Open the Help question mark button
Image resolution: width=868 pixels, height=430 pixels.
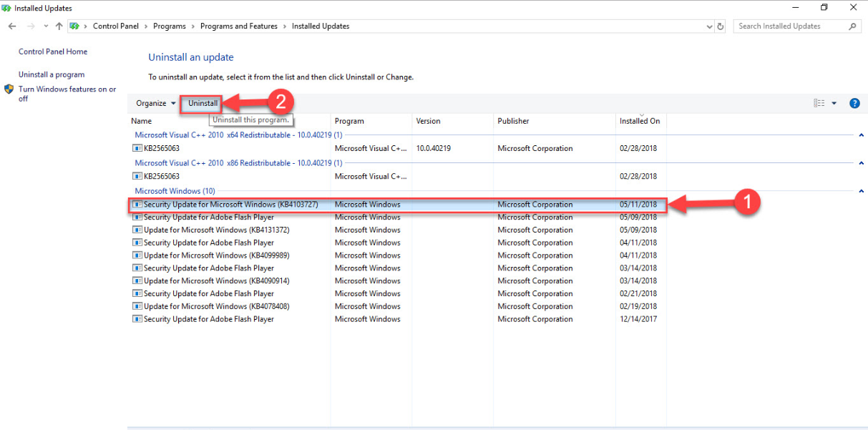[x=854, y=103]
